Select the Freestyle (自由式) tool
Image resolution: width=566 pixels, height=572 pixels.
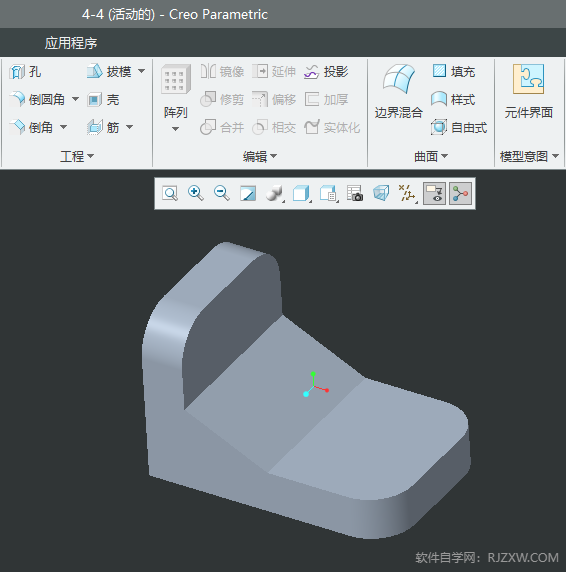(459, 127)
